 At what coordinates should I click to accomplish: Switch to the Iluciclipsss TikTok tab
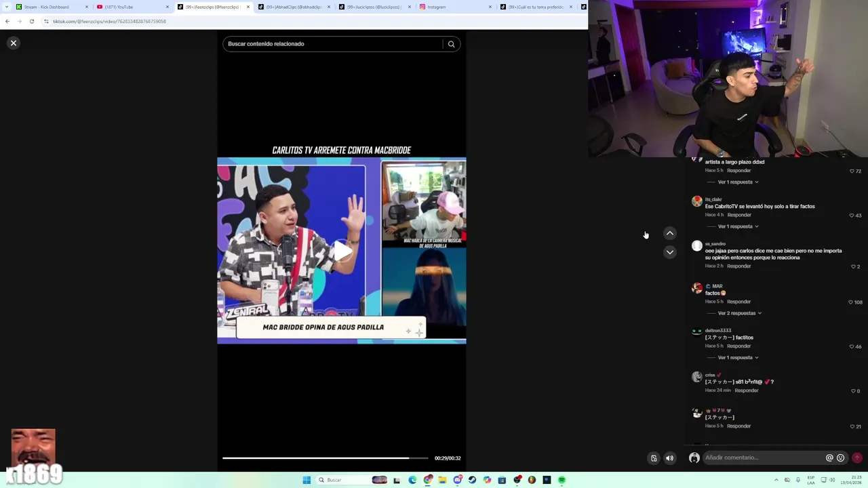[375, 7]
